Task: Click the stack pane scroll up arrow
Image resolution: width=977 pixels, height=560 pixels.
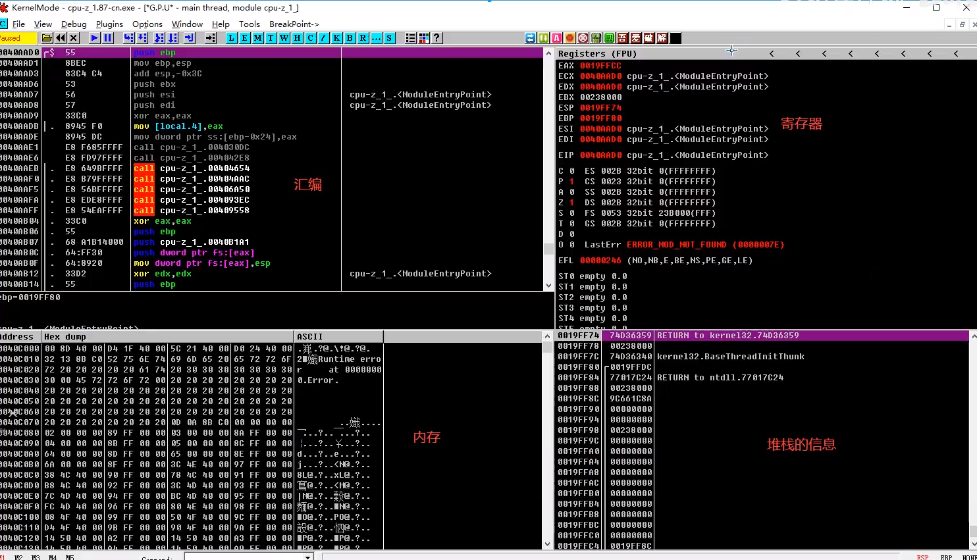Action: click(x=972, y=336)
